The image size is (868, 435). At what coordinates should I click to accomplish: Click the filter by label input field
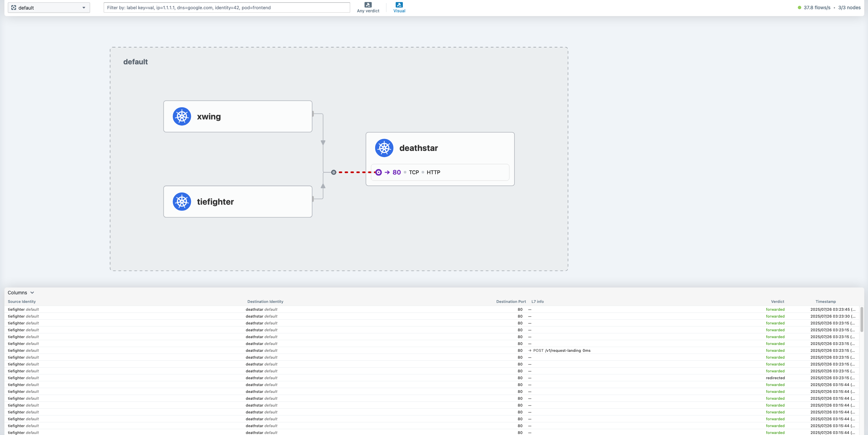pos(227,8)
